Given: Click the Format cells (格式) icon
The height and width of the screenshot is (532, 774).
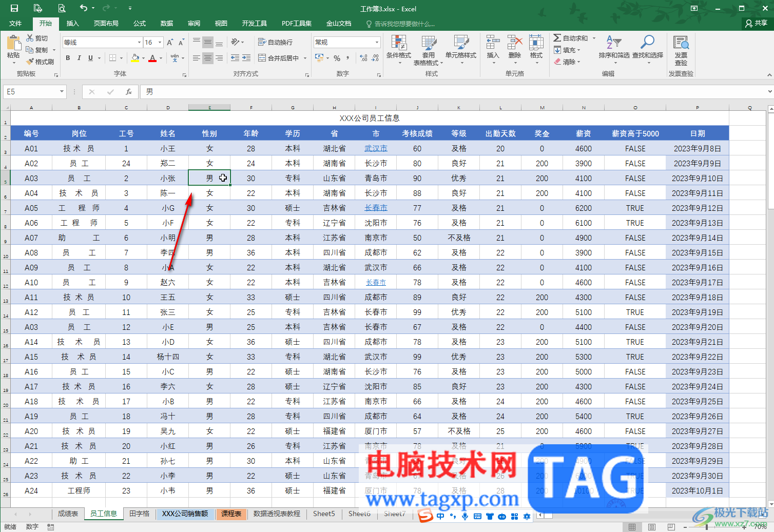Looking at the screenshot, I should (x=536, y=50).
